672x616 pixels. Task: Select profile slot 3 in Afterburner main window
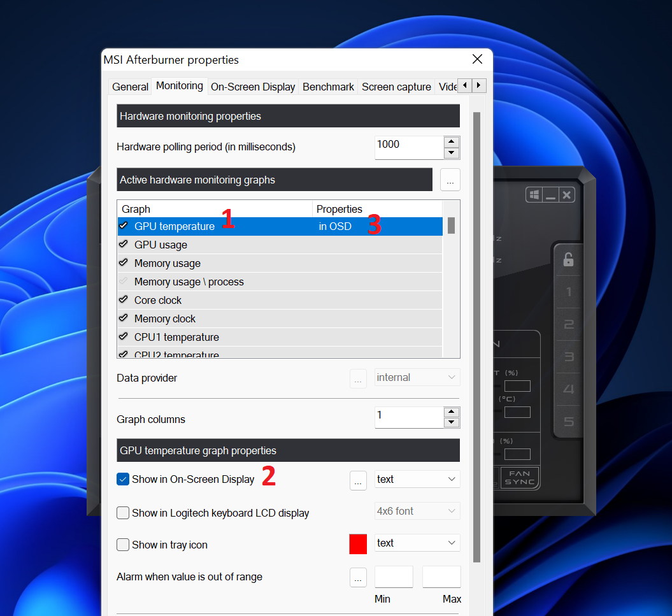(x=569, y=357)
